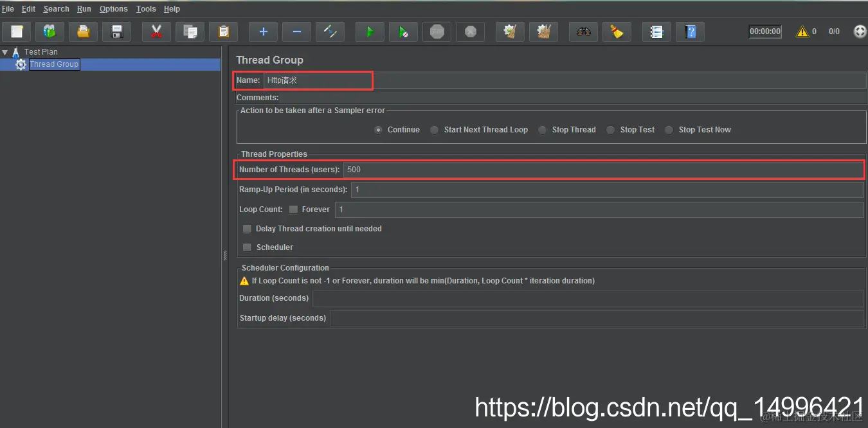Click the Duration (seconds) field
868x428 pixels.
click(588, 298)
